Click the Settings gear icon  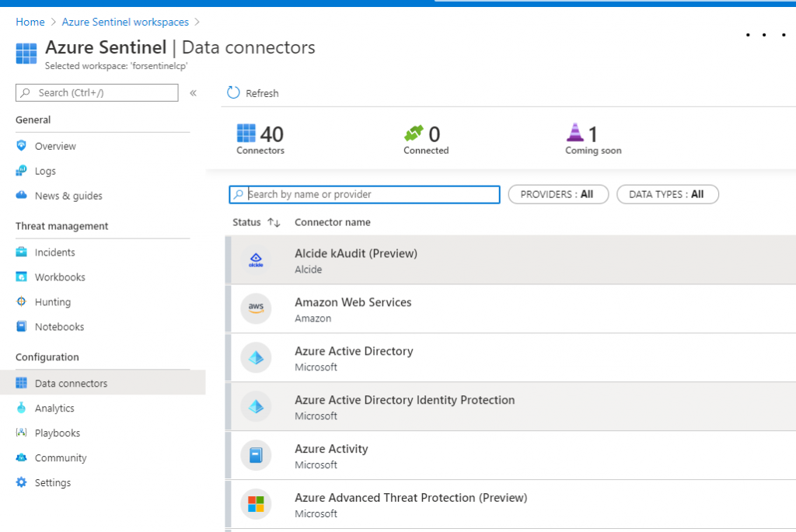[21, 482]
